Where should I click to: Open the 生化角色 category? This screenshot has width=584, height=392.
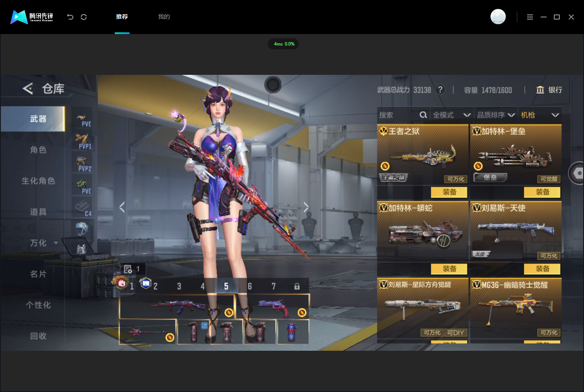pos(38,181)
